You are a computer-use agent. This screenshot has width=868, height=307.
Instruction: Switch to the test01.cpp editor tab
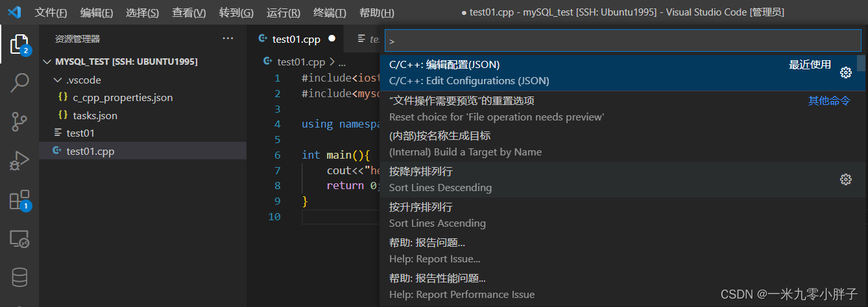pyautogui.click(x=296, y=39)
